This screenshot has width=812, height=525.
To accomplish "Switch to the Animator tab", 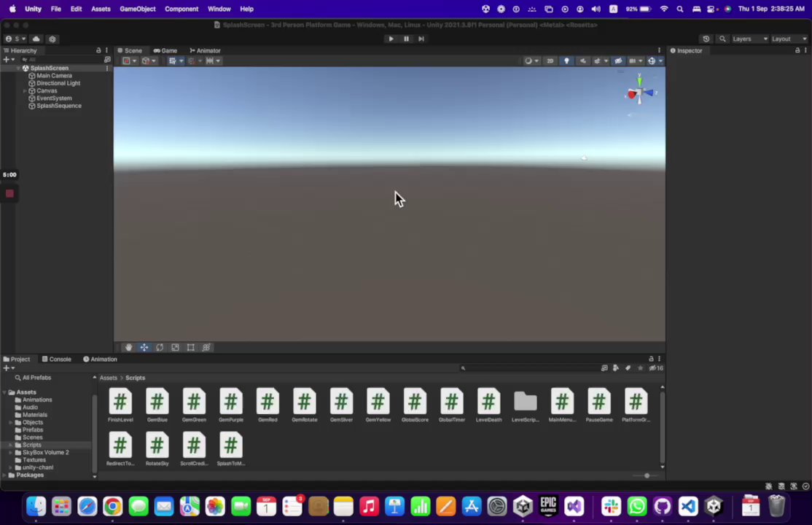I will tap(205, 50).
